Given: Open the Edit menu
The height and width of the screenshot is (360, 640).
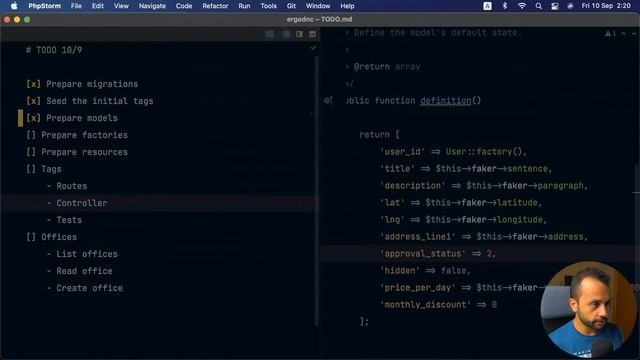Looking at the screenshot, I should [98, 6].
